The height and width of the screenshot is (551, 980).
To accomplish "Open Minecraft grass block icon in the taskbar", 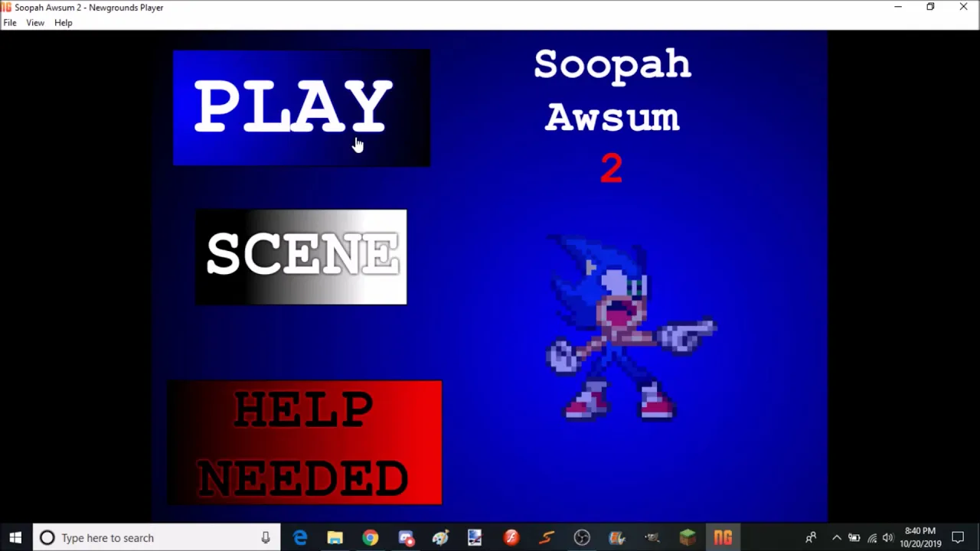I will point(688,538).
